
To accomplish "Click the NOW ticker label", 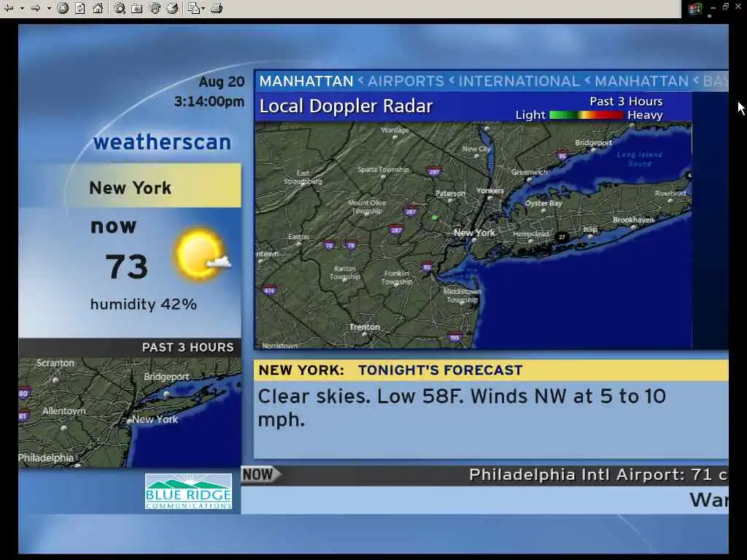I will click(x=260, y=475).
